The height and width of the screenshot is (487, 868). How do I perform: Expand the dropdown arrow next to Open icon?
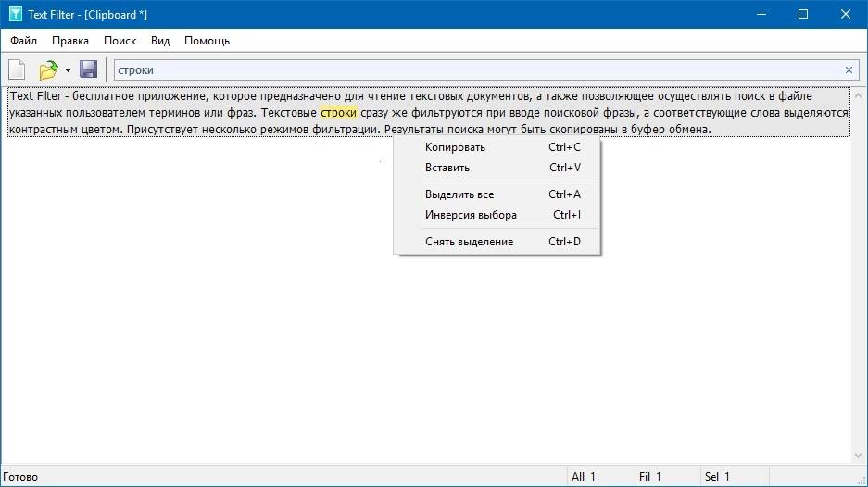(x=68, y=70)
